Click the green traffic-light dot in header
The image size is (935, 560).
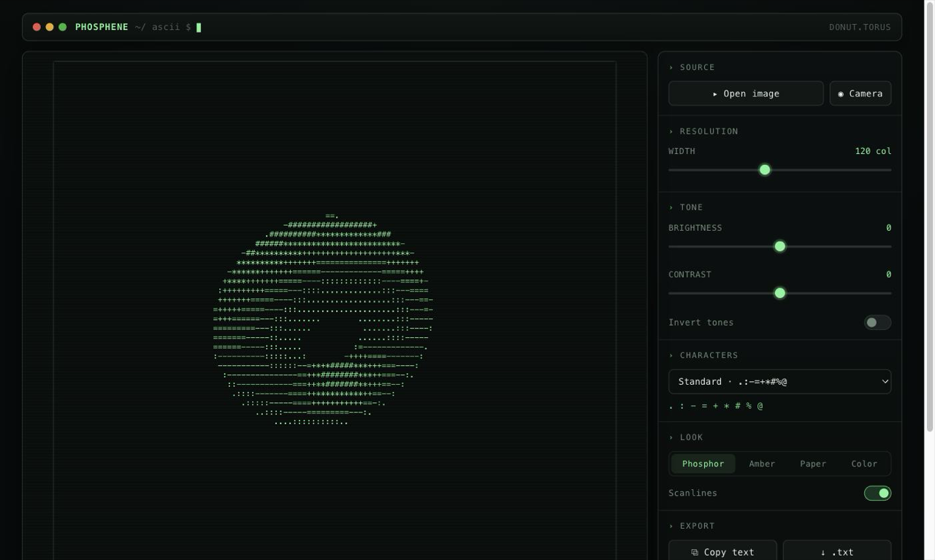(x=63, y=27)
